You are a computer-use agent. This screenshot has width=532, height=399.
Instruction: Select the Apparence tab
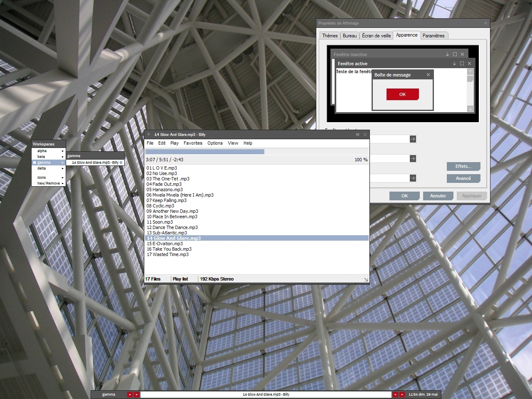(x=407, y=35)
